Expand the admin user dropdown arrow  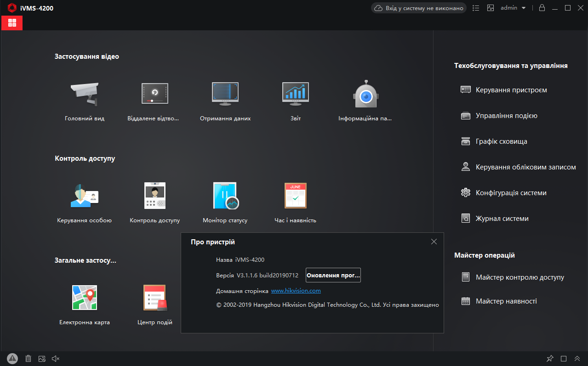524,8
